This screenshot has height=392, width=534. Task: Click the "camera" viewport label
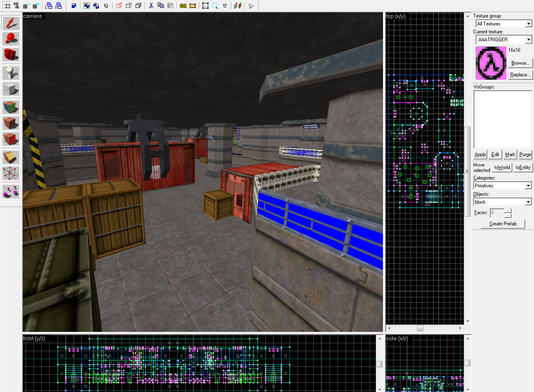pyautogui.click(x=33, y=16)
